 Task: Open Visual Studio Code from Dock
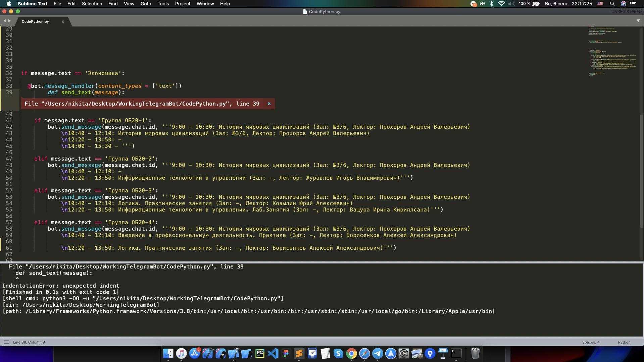pyautogui.click(x=273, y=353)
